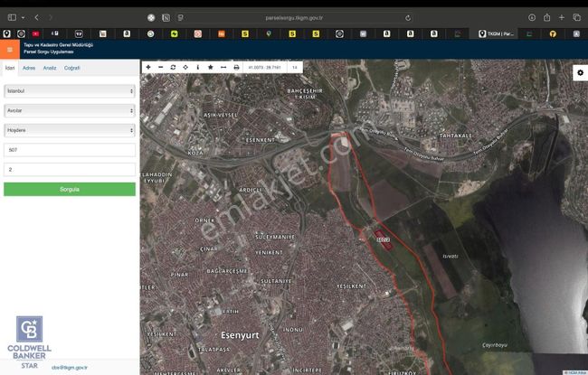Switch to the Adres tab
The height and width of the screenshot is (375, 588).
click(29, 68)
